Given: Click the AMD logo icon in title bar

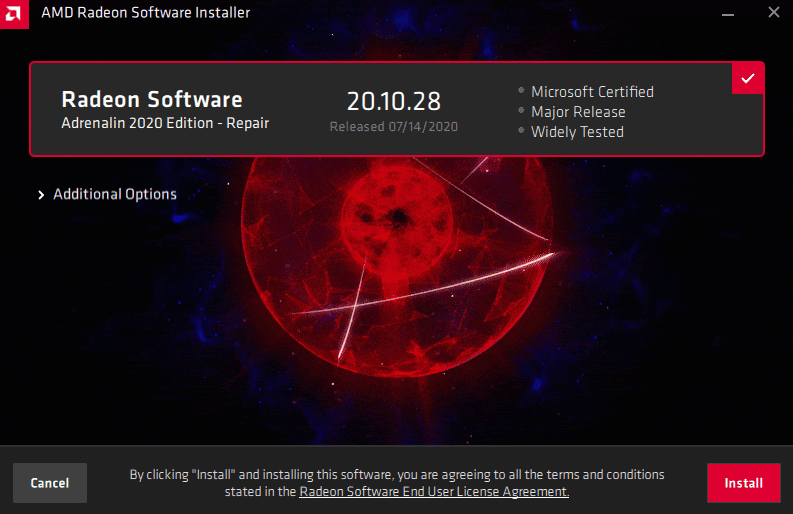Looking at the screenshot, I should coord(14,14).
